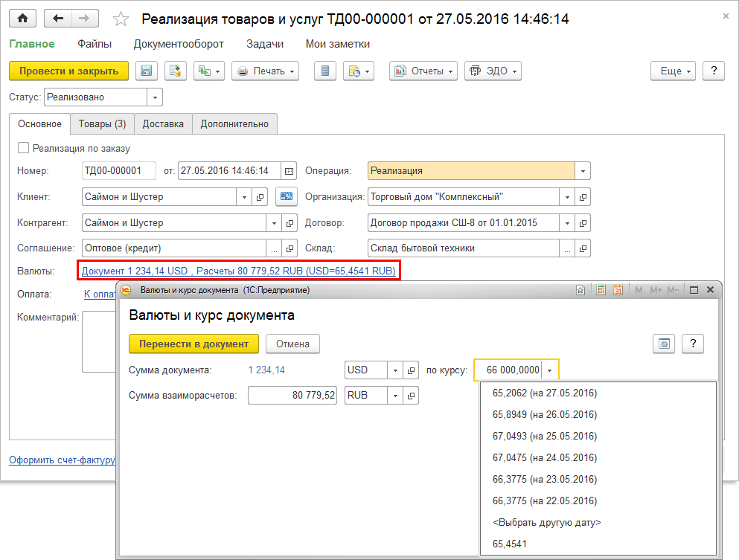Expand the Контрагент dropdown arrow
The image size is (739, 560).
click(274, 223)
